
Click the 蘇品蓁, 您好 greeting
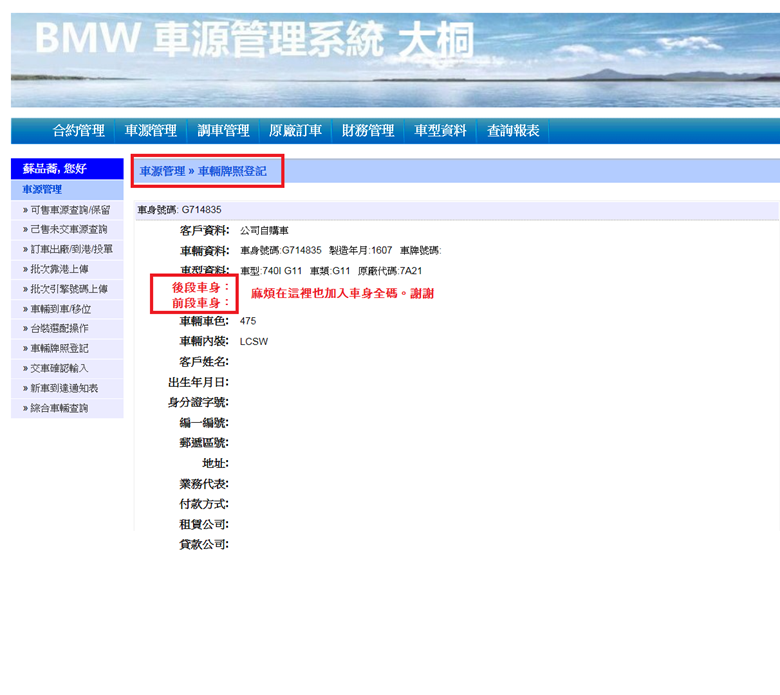pyautogui.click(x=55, y=169)
